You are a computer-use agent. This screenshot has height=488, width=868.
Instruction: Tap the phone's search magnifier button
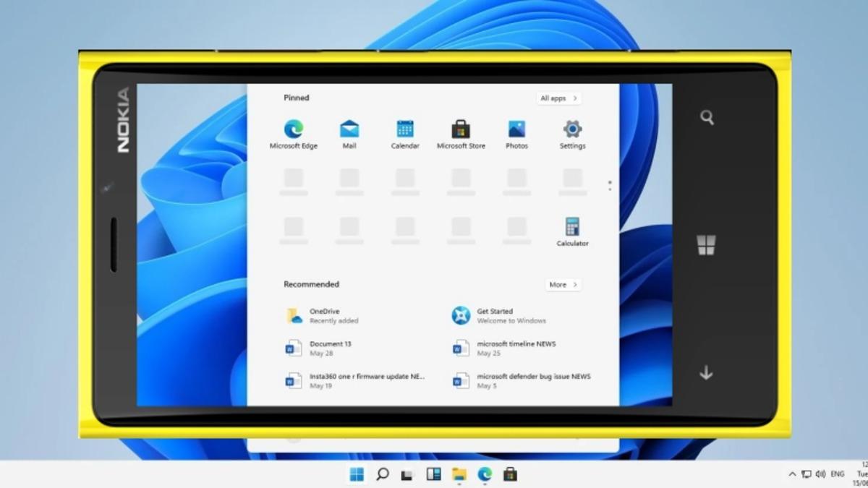[x=707, y=118]
